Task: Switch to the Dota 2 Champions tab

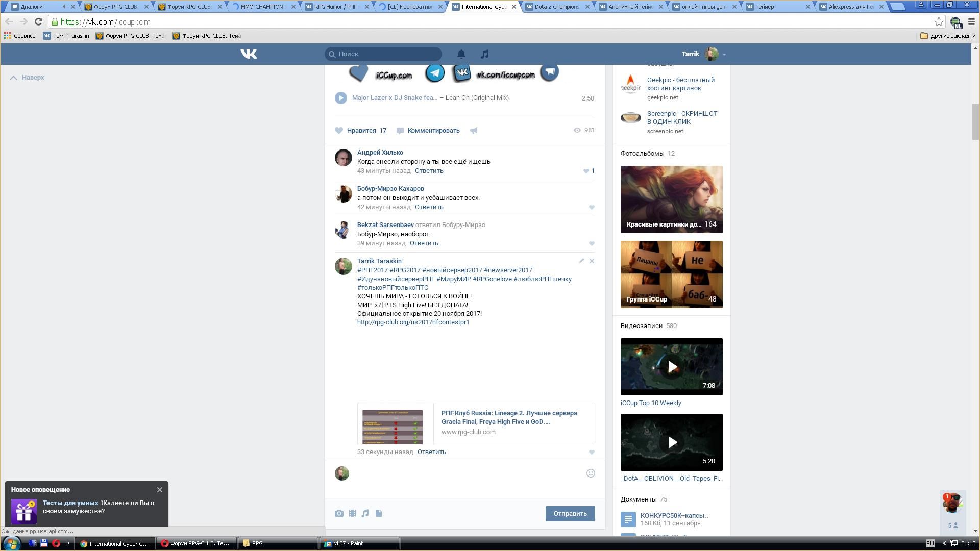Action: (556, 7)
